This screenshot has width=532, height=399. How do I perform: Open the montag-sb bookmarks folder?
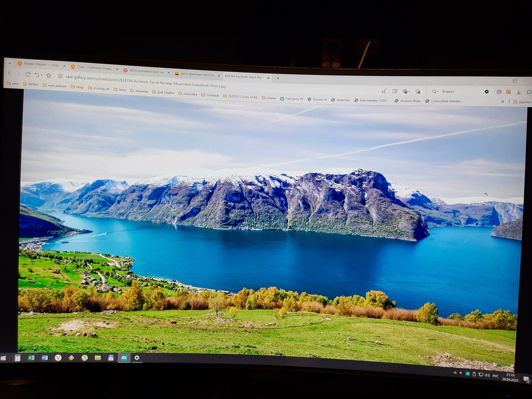pos(99,88)
